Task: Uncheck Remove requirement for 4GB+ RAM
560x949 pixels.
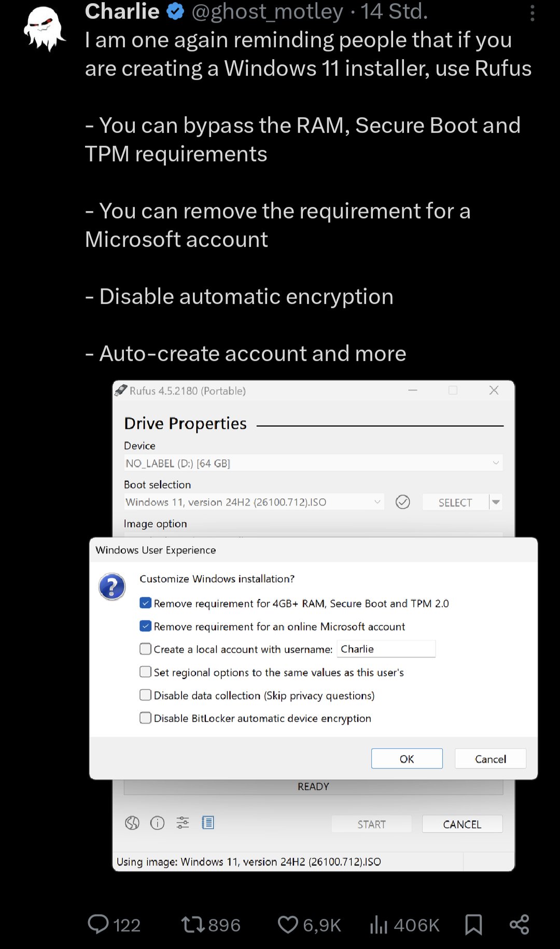Action: [146, 603]
